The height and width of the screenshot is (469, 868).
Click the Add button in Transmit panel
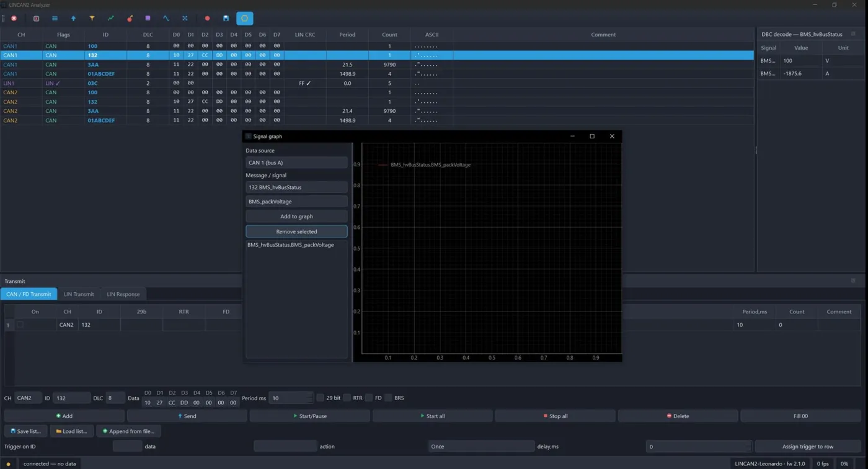64,416
